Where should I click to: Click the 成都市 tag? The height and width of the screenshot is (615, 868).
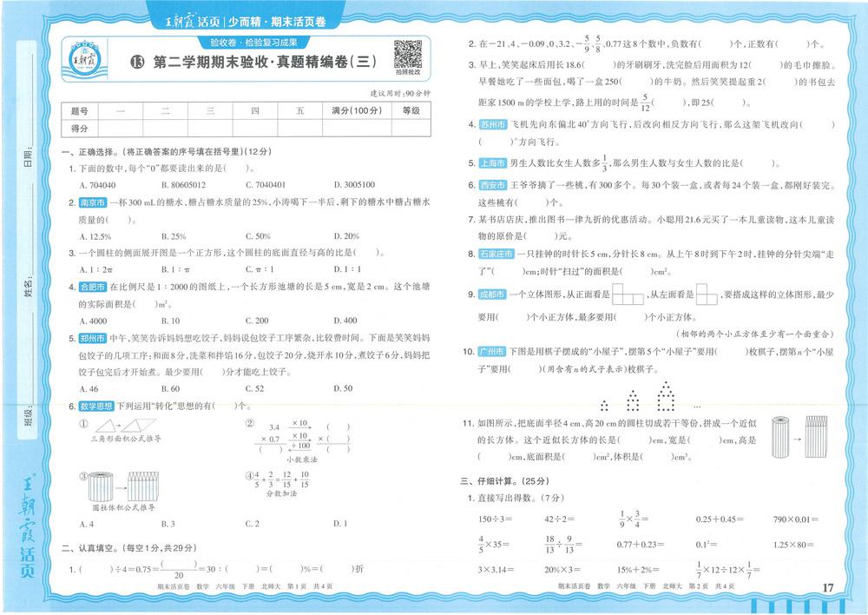click(x=493, y=294)
